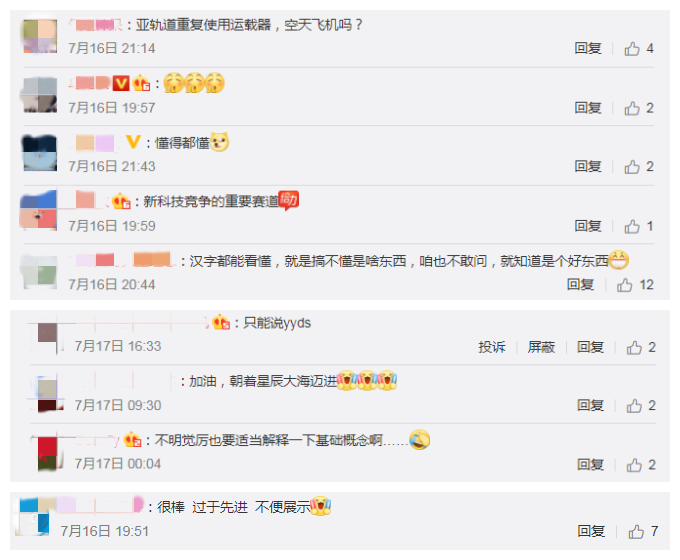
Task: Thumbs-up the 很棒 过于先进 comment
Action: click(636, 531)
